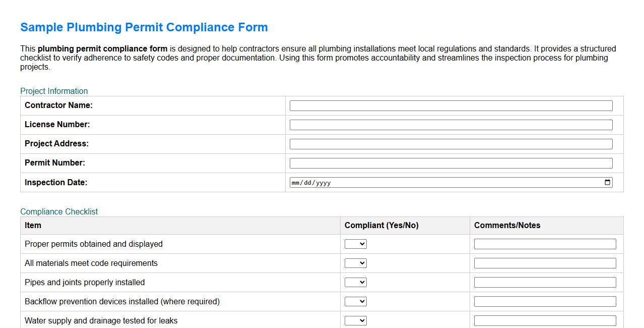This screenshot has height=328, width=644.
Task: Click the Project Address input field
Action: click(x=450, y=144)
